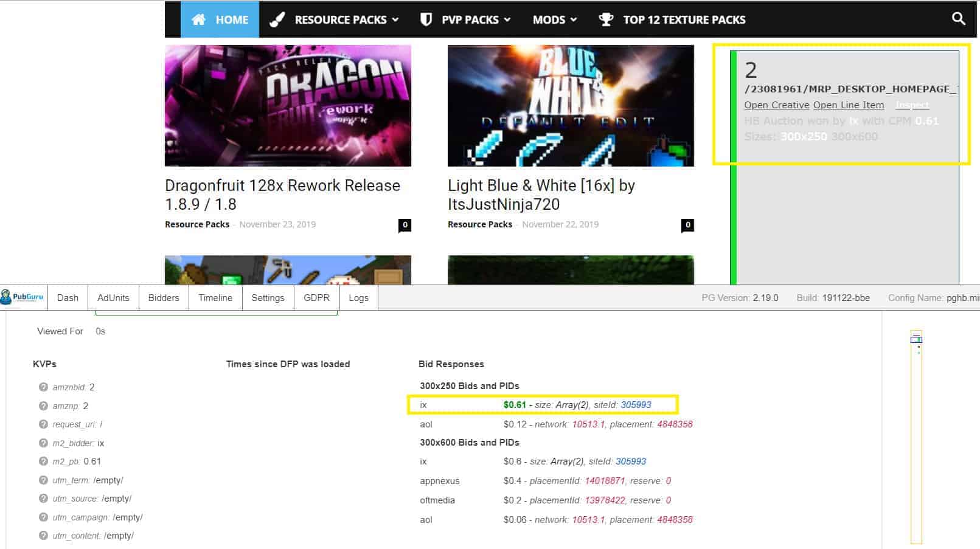Click the PG Version 2.19.0 label

pos(740,298)
